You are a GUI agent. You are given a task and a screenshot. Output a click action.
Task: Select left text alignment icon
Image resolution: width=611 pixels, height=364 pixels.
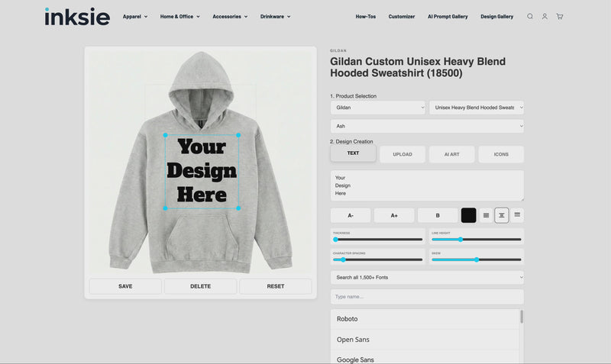point(486,215)
